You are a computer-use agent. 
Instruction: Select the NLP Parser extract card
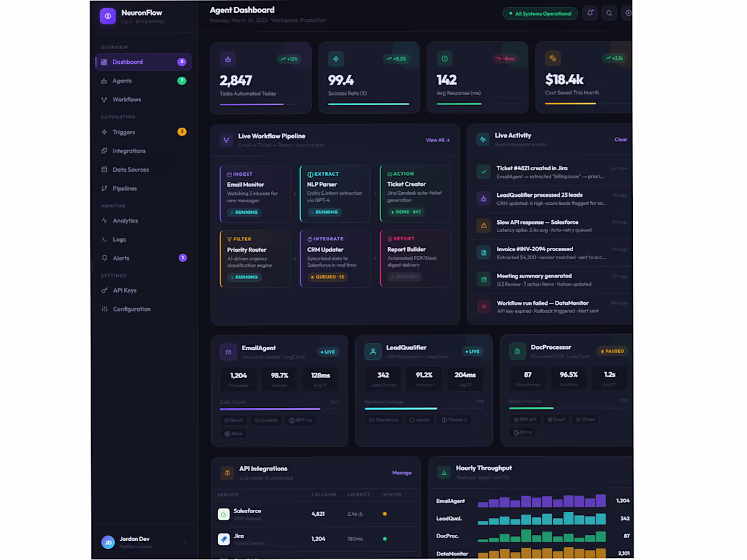(335, 193)
